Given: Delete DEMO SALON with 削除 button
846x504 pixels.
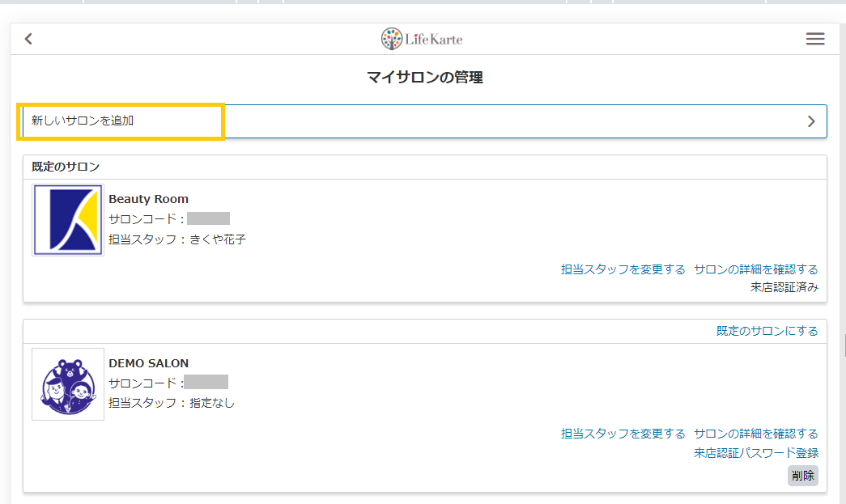Looking at the screenshot, I should click(x=803, y=476).
